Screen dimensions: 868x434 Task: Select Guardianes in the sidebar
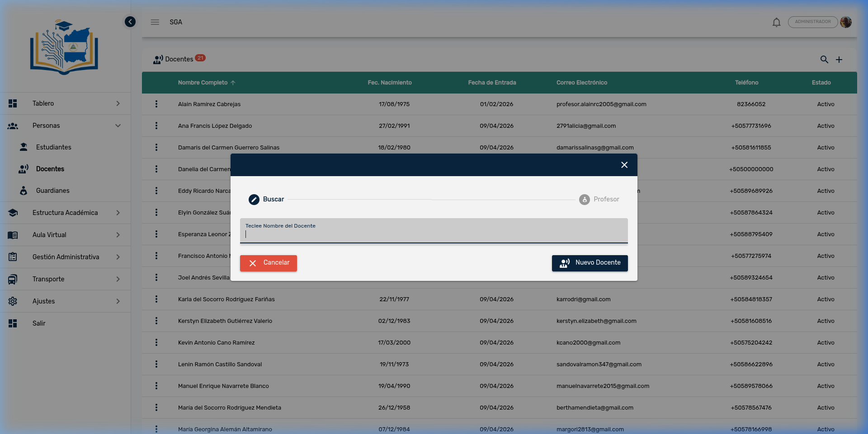pos(52,191)
